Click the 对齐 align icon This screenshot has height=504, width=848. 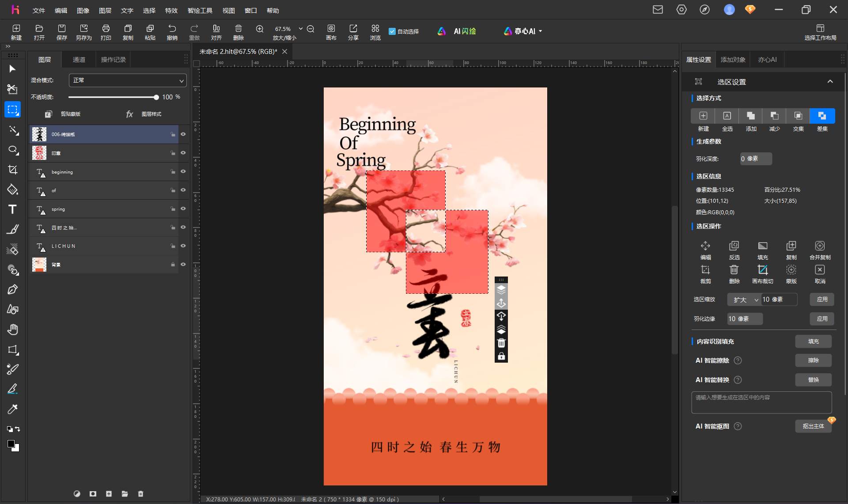click(x=216, y=32)
